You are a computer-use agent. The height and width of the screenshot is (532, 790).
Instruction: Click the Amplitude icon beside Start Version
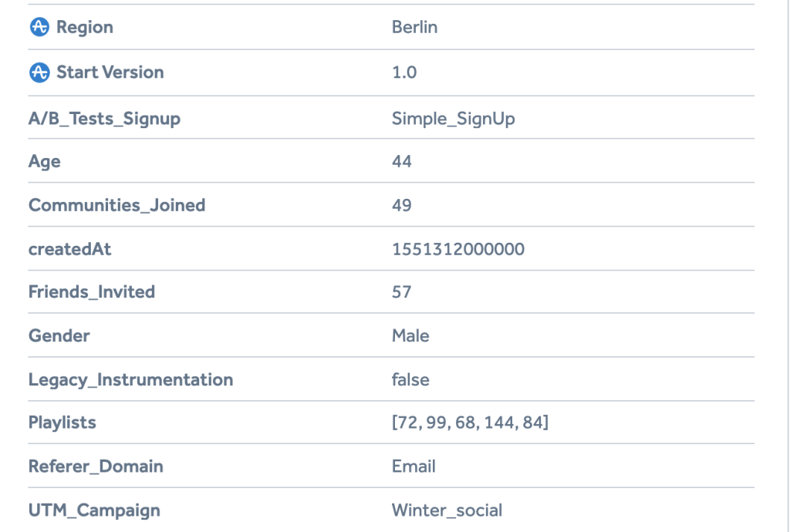tap(39, 72)
